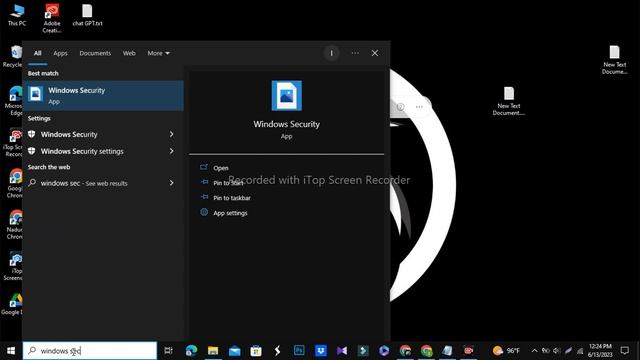Open File Explorer from the taskbar
This screenshot has width=640, height=360.
pos(213,351)
